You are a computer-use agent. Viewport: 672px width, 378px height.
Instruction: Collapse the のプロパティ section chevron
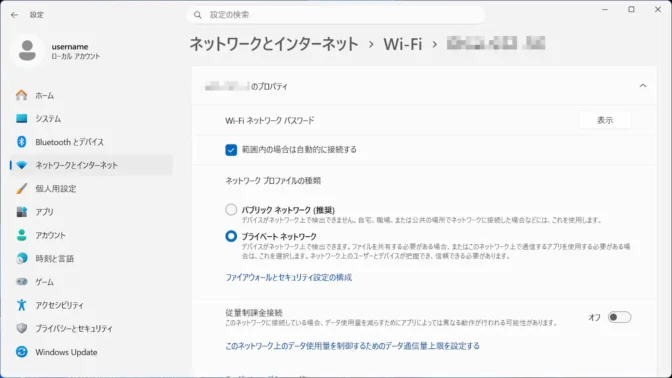(643, 86)
